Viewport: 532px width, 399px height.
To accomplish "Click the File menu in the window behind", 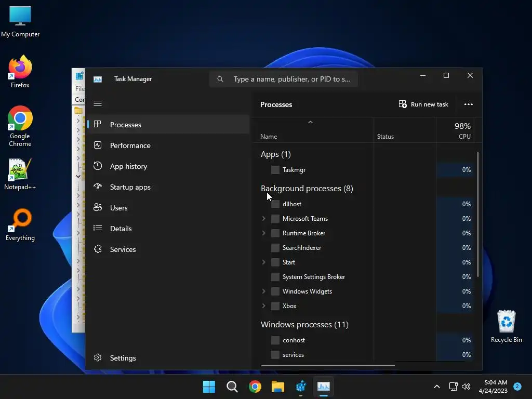I will coord(79,88).
